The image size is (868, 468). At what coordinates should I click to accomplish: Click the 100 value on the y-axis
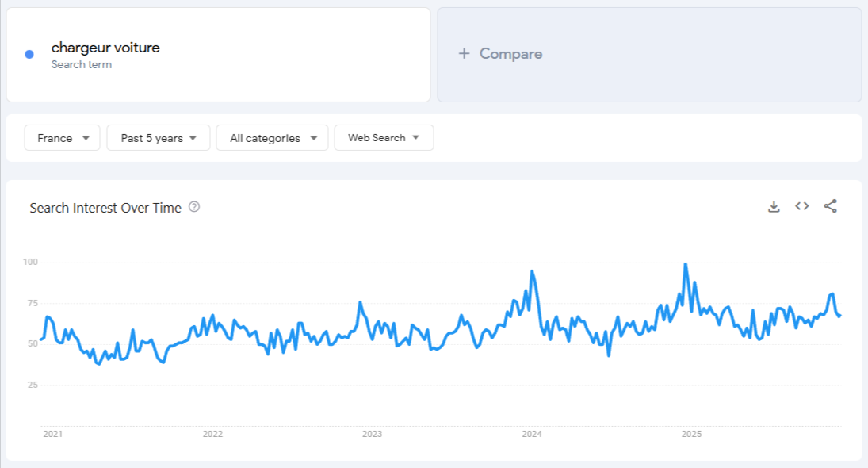pos(30,262)
